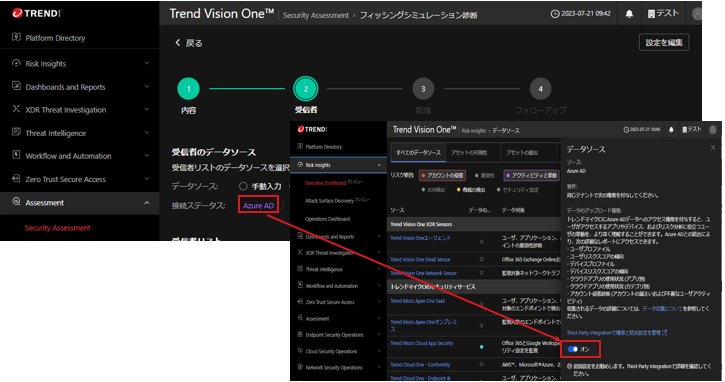The width and height of the screenshot is (725, 382).
Task: Open the Trend Vision One Email Sensor link
Action: click(x=420, y=259)
